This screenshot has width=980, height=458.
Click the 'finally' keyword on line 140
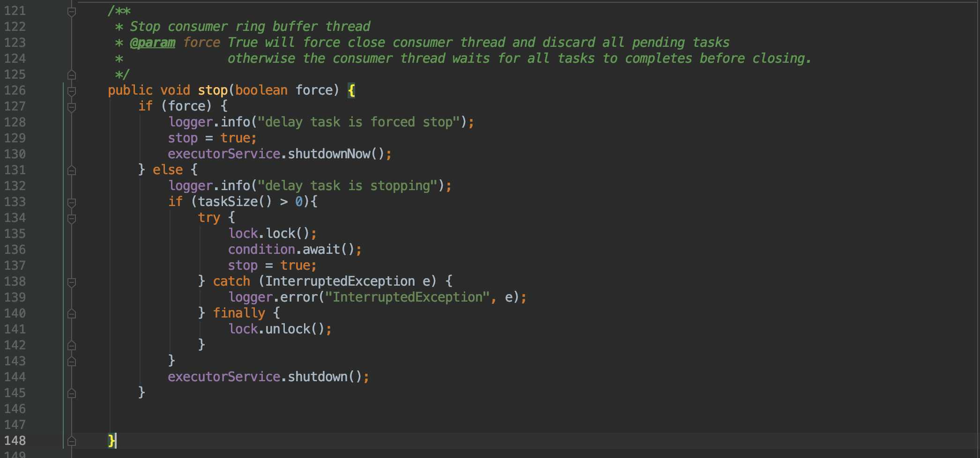(239, 313)
